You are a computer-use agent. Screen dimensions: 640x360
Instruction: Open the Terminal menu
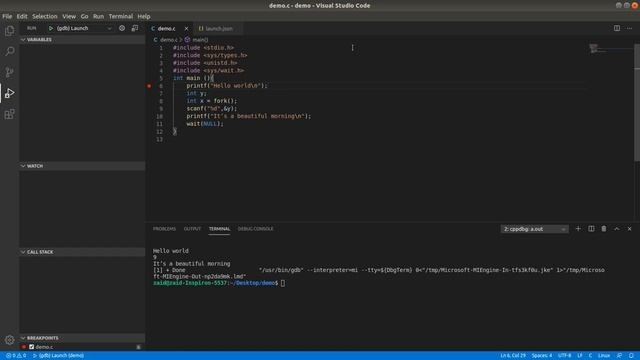tap(121, 16)
